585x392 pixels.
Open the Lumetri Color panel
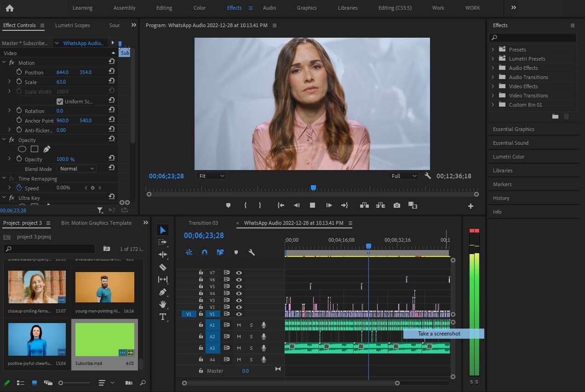(509, 157)
